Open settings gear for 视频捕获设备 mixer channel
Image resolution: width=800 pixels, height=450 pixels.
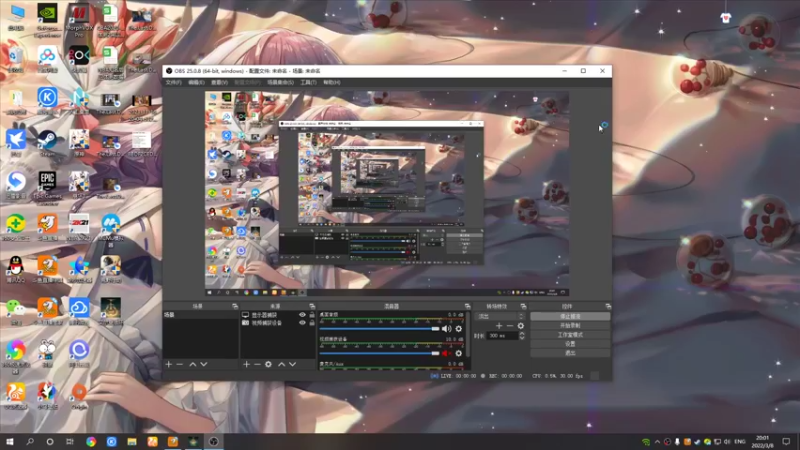click(x=459, y=353)
